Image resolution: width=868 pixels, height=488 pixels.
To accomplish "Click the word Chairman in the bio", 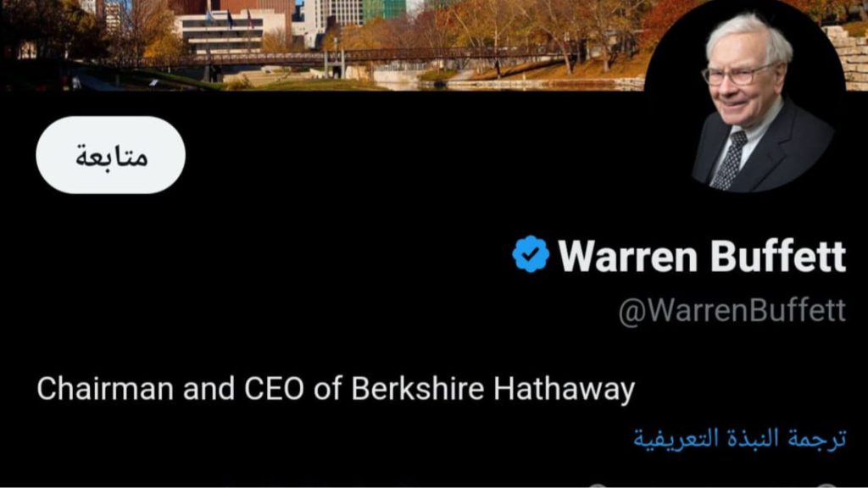I will [105, 388].
